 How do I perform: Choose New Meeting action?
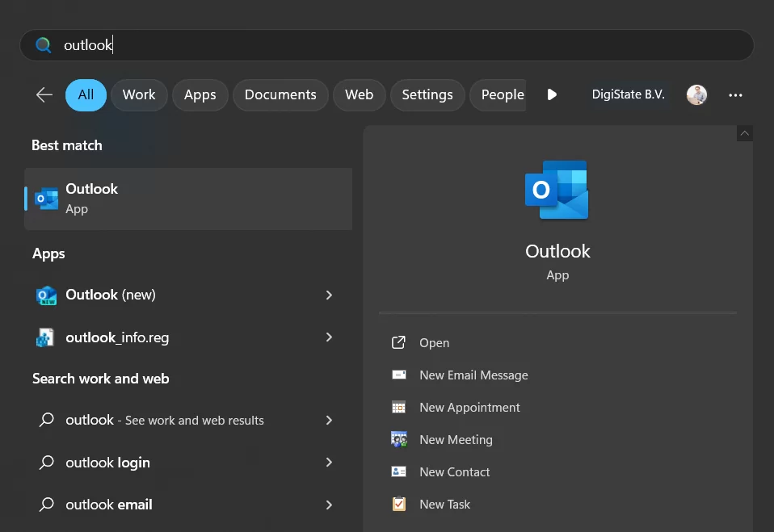[x=456, y=440]
